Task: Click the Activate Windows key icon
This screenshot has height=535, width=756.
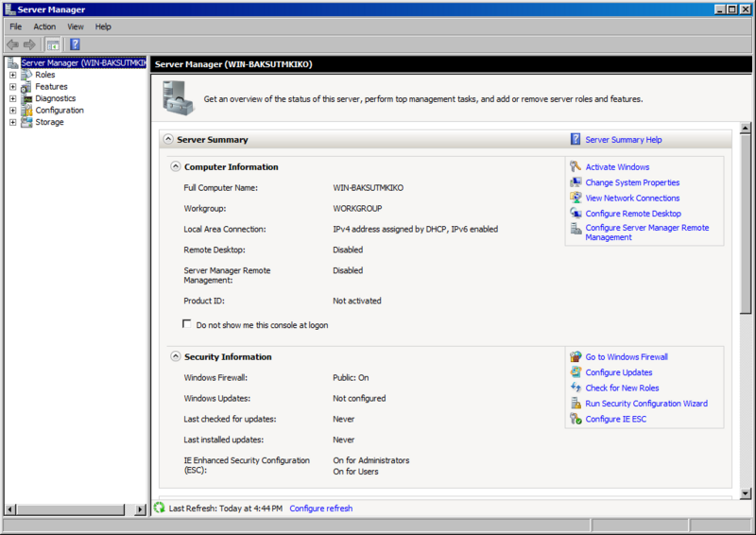Action: click(x=576, y=167)
